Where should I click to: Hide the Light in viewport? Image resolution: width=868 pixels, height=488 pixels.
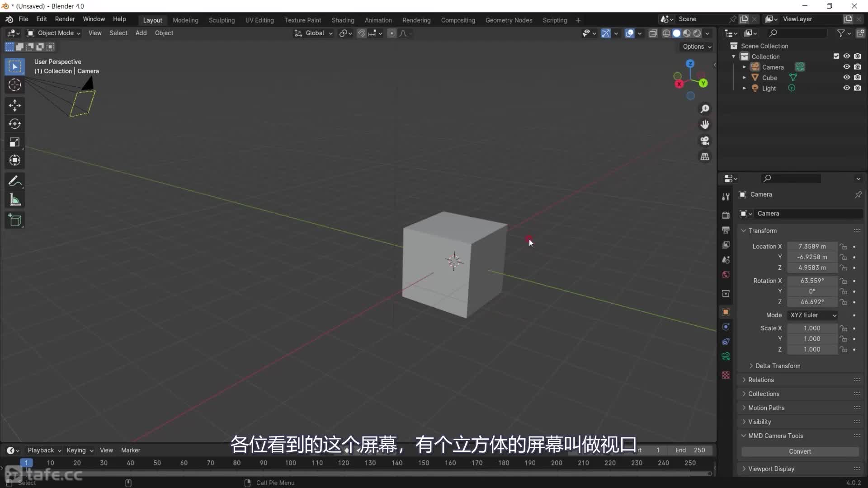(846, 88)
